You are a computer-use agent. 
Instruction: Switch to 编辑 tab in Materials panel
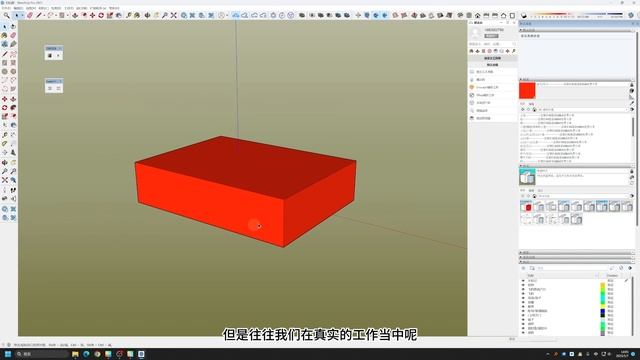click(531, 104)
